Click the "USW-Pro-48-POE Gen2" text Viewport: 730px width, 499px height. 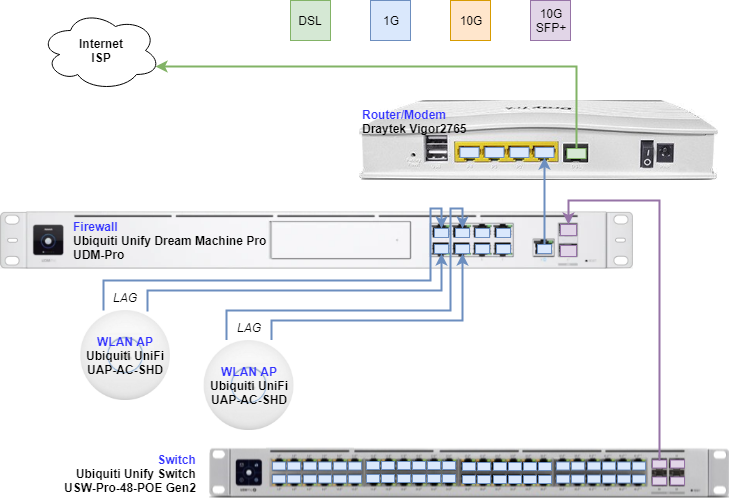point(130,487)
